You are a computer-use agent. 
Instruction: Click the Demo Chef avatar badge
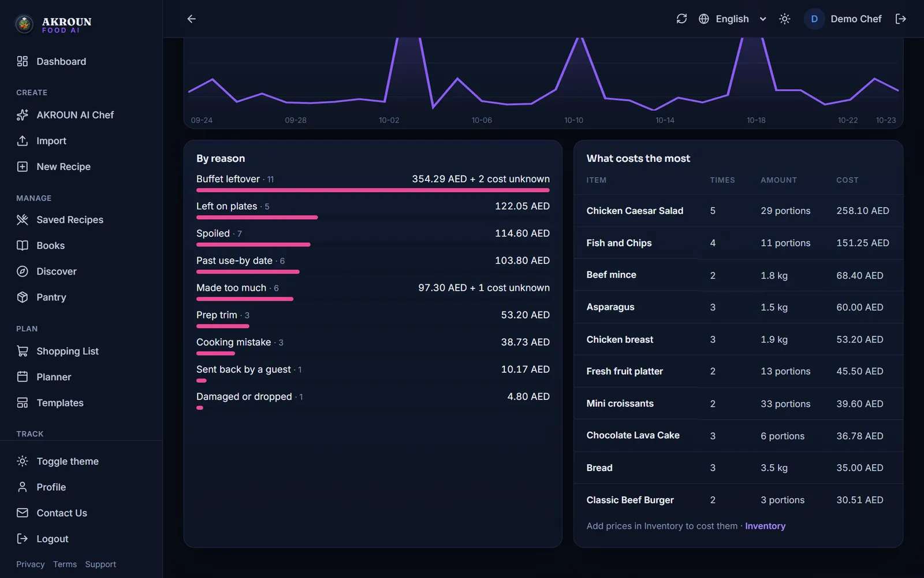coord(814,18)
